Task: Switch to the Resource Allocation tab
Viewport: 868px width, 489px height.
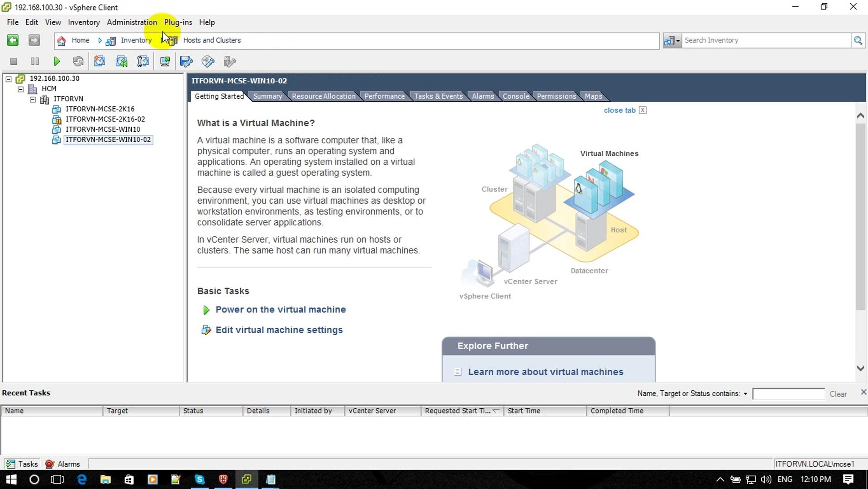Action: pos(324,96)
